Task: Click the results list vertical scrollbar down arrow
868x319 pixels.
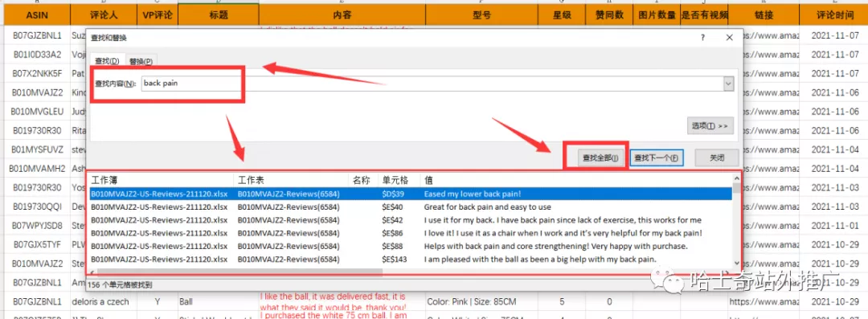Action: pos(736,263)
